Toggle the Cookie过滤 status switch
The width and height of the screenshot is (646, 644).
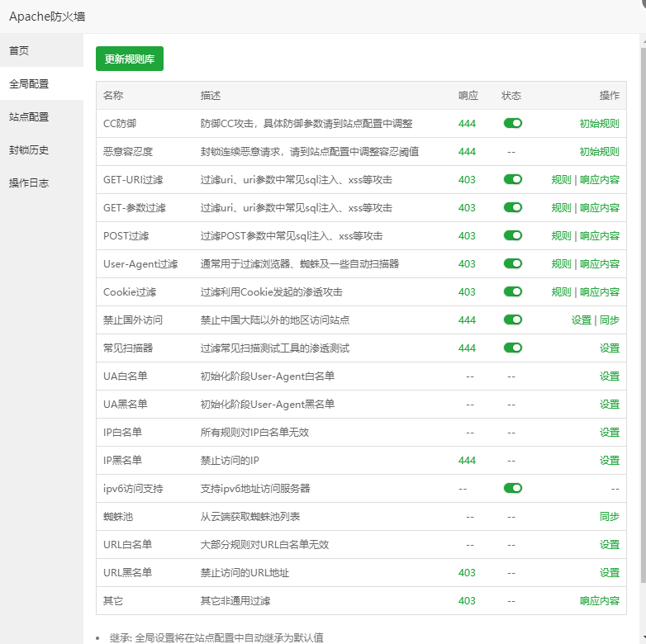tap(512, 291)
